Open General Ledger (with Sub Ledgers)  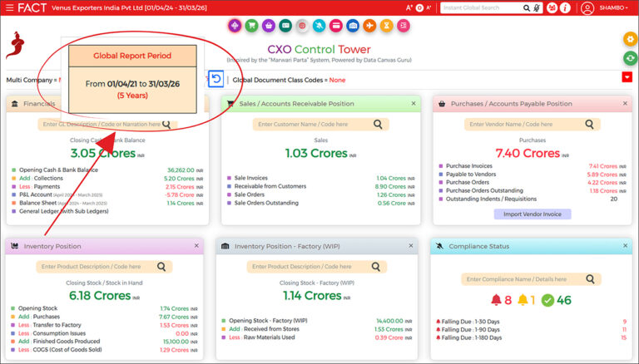64,211
